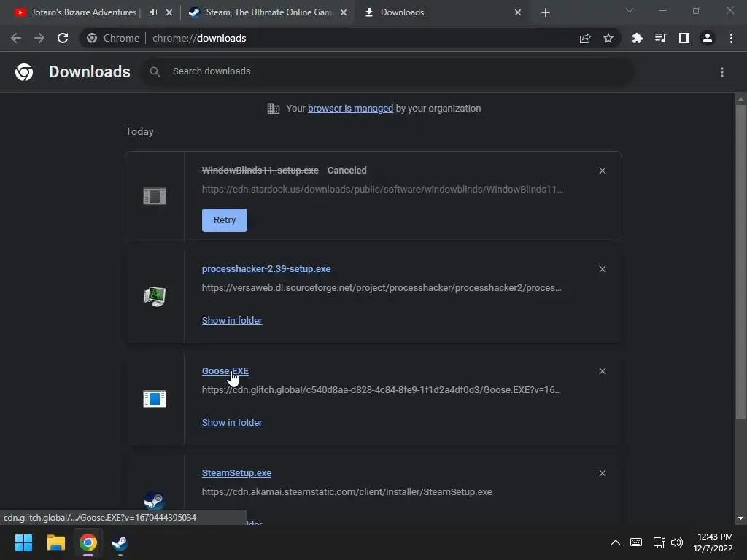
Task: Click the Process Hacker file icon
Action: [x=155, y=296]
